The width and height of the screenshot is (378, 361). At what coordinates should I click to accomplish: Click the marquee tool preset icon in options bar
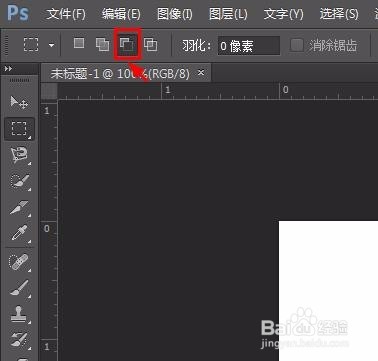(31, 44)
